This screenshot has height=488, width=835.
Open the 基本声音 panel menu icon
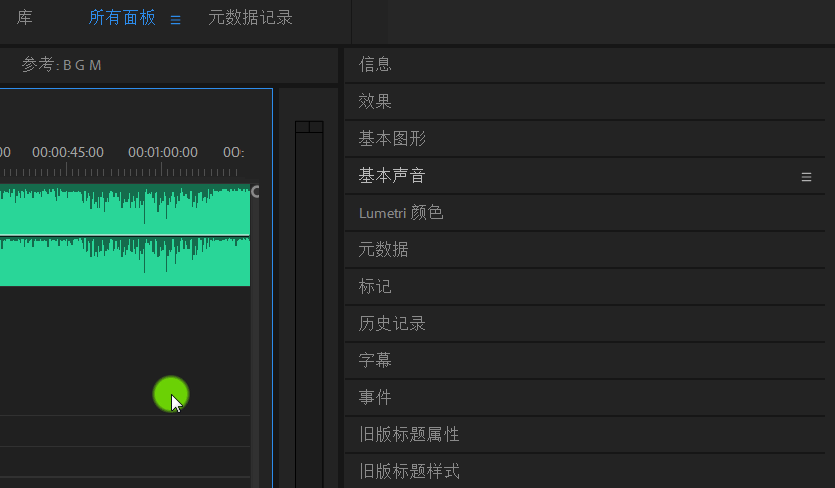(x=806, y=177)
